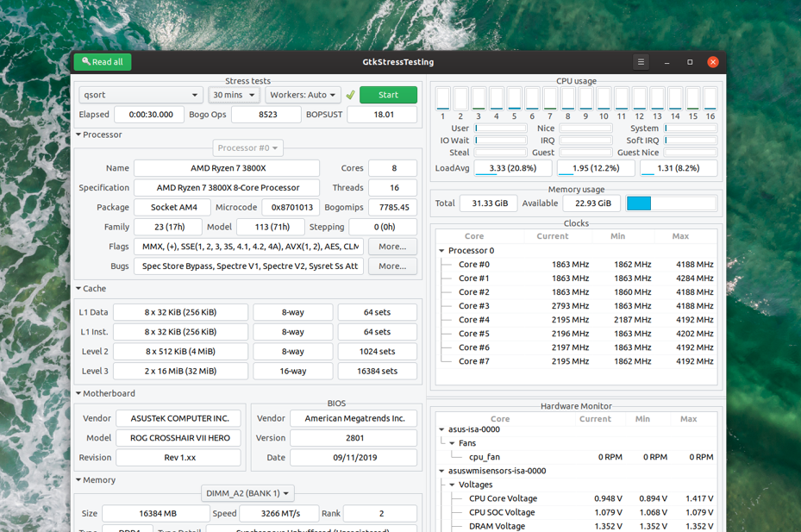Image resolution: width=801 pixels, height=532 pixels.
Task: Click the BIOS Version 2801 field
Action: pos(354,438)
